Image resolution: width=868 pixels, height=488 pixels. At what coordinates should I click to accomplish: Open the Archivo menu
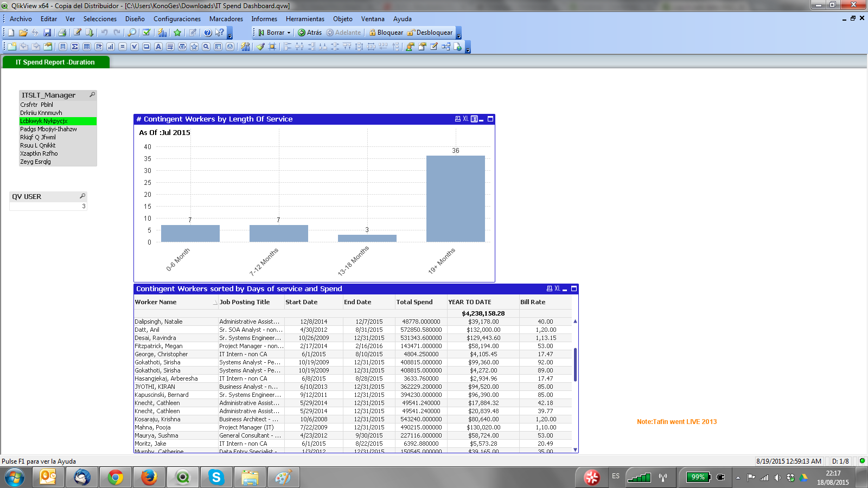(21, 19)
